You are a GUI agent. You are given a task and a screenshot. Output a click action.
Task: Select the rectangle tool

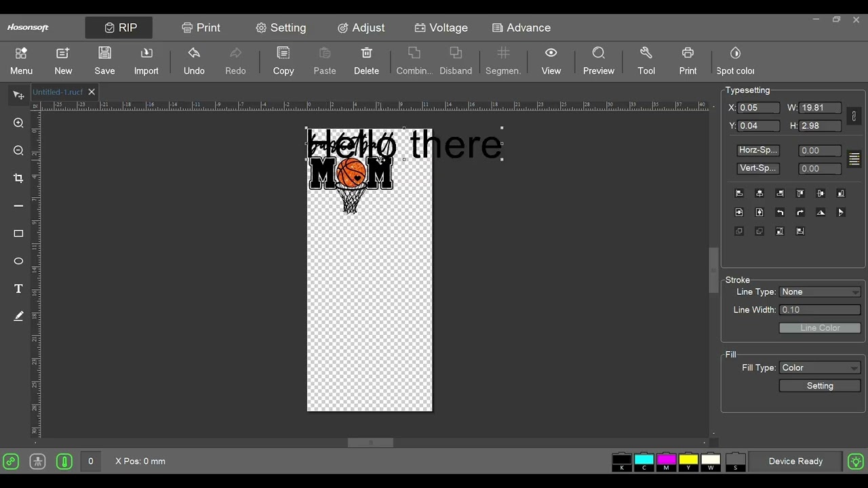18,234
